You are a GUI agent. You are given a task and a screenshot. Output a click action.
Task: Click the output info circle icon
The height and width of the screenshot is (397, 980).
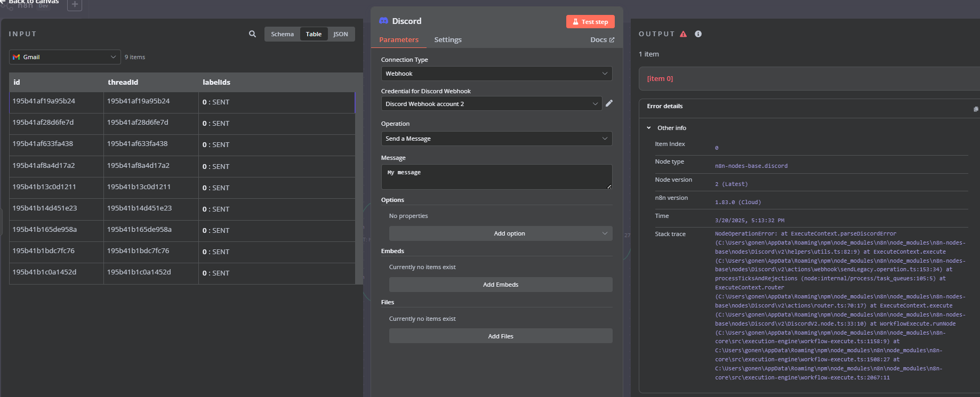coord(698,34)
